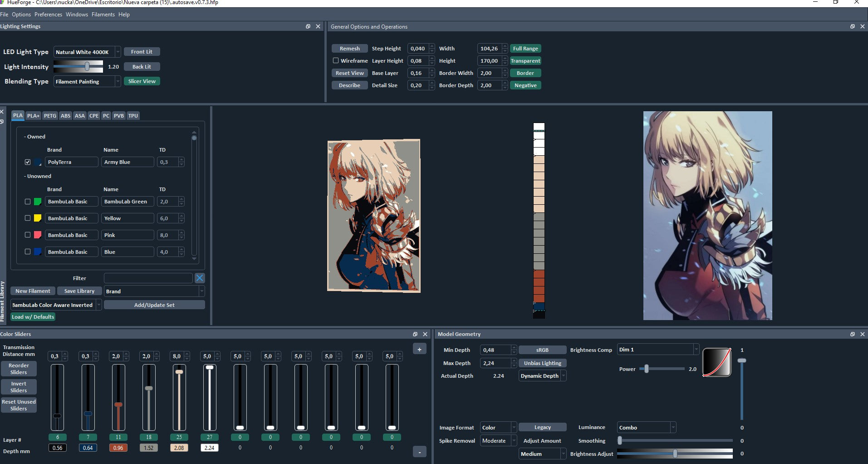Open the File menu
The image size is (868, 464).
pos(4,15)
